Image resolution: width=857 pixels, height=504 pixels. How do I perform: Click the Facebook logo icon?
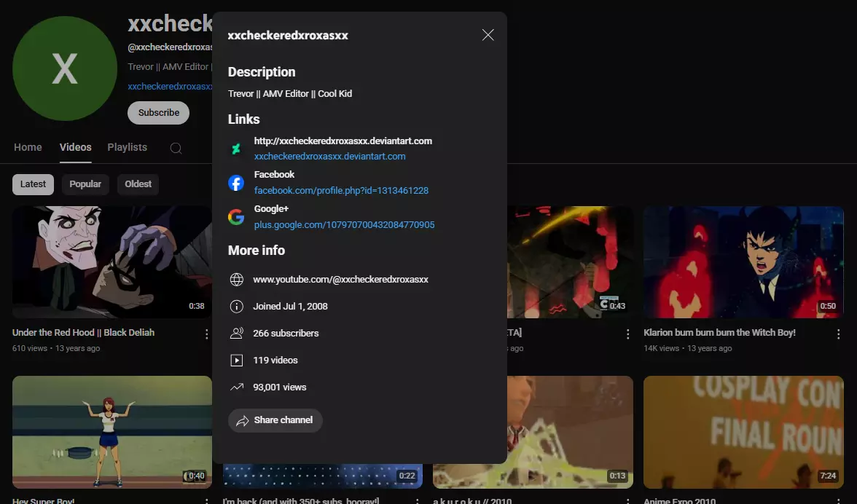pyautogui.click(x=236, y=183)
